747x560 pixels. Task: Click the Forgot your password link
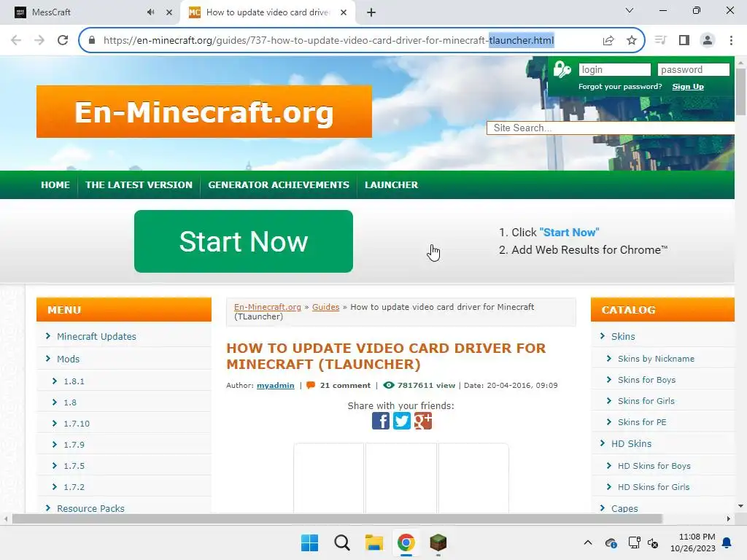click(620, 87)
